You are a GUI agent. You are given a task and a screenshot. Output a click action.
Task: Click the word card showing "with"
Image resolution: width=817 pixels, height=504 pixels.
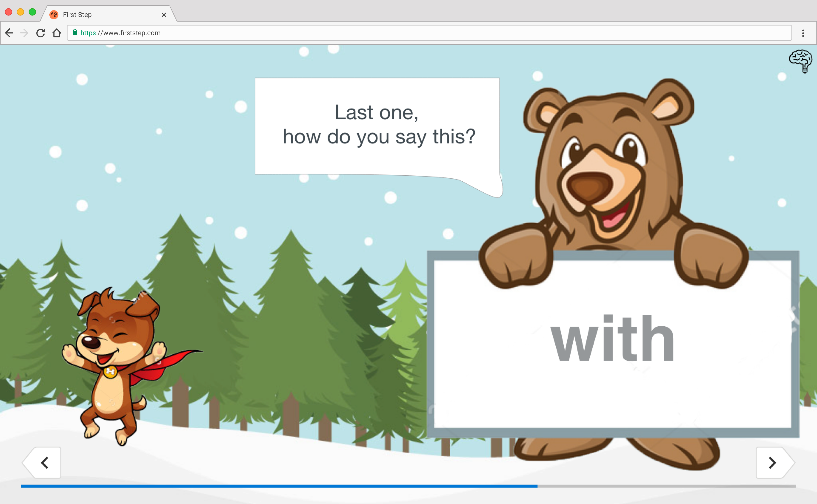coord(613,344)
